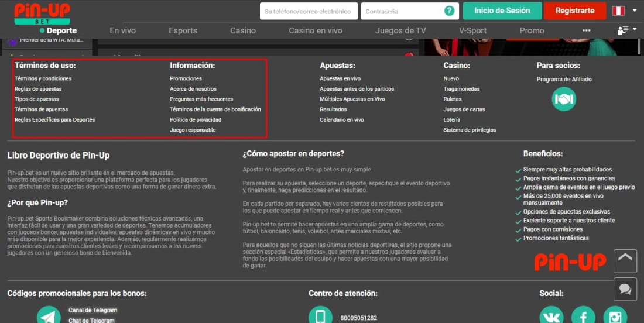
Task: Open Programa de Afiliado link
Action: [564, 79]
